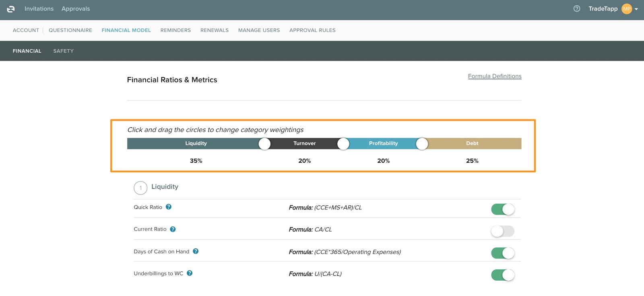The height and width of the screenshot is (296, 644).
Task: Click Underbillings to WC help icon
Action: pyautogui.click(x=190, y=273)
